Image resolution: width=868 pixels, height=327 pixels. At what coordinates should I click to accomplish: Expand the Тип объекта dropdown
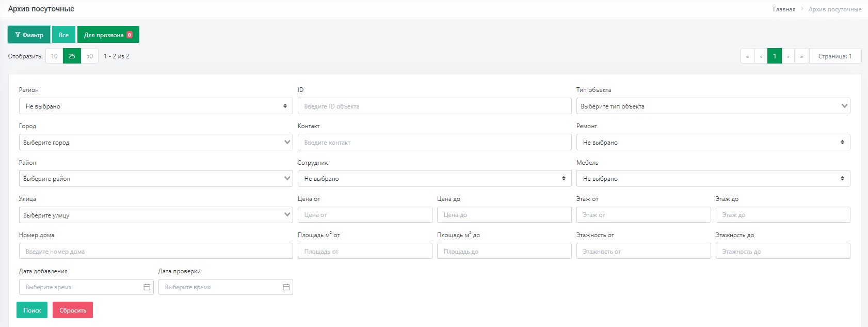(713, 106)
